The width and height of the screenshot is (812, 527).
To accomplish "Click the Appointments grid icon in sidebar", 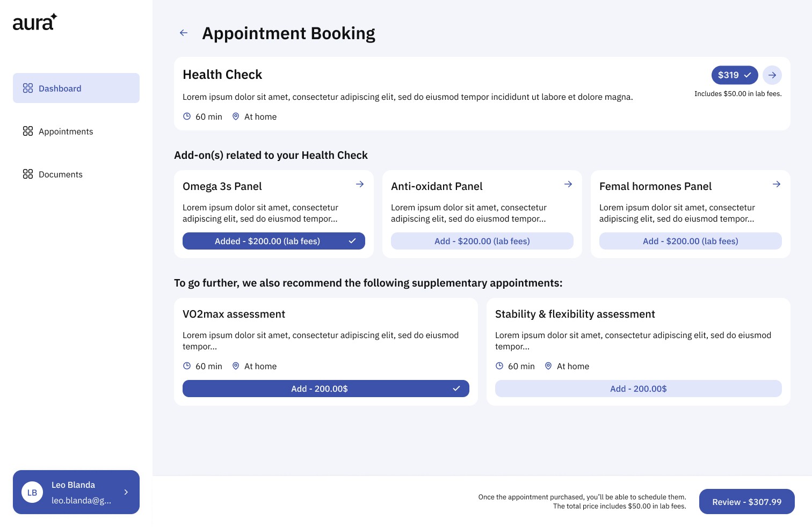I will (28, 131).
